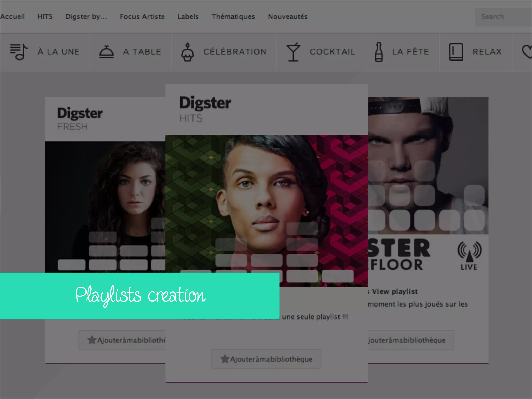Click star icon on HITS library button
The image size is (532, 399).
pos(224,359)
